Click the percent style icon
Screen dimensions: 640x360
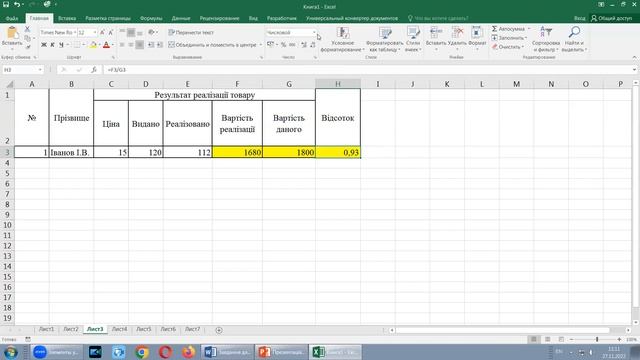tap(283, 45)
